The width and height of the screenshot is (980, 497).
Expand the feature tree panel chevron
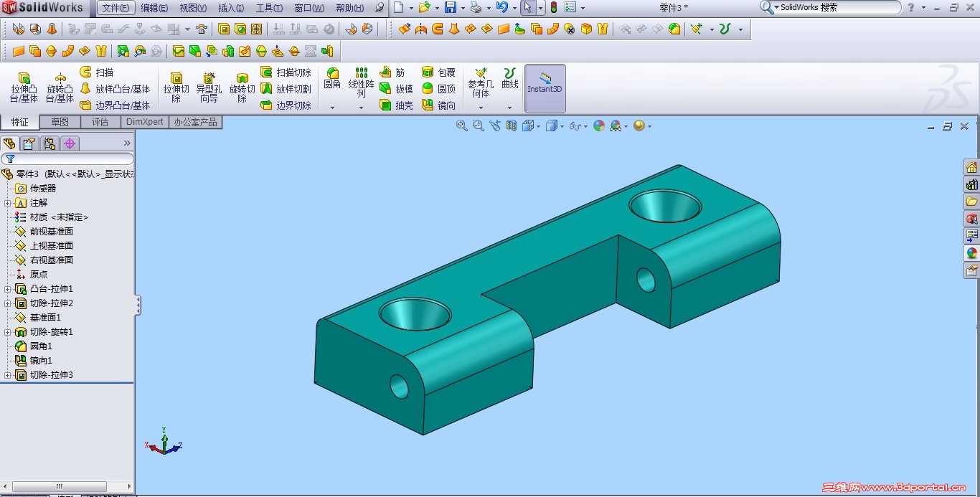[127, 143]
